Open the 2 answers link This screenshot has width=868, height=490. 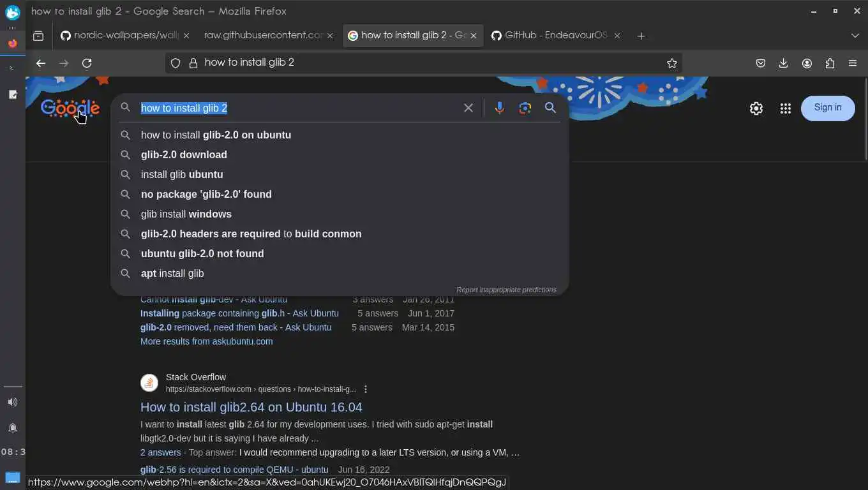pos(160,452)
